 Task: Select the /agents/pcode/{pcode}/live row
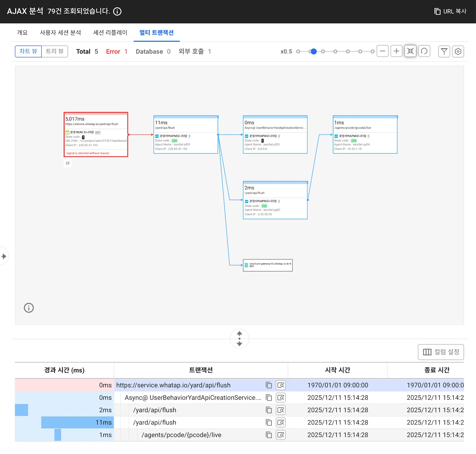coord(239,435)
